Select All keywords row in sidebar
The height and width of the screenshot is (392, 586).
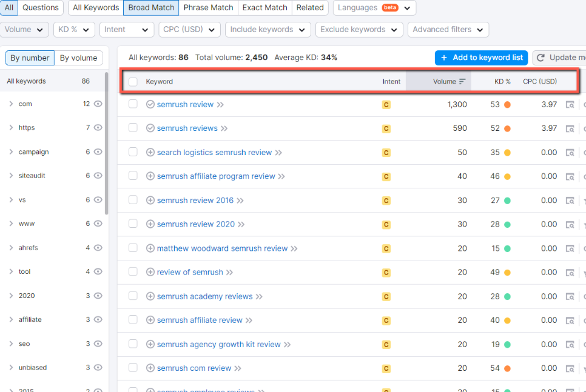pyautogui.click(x=52, y=81)
